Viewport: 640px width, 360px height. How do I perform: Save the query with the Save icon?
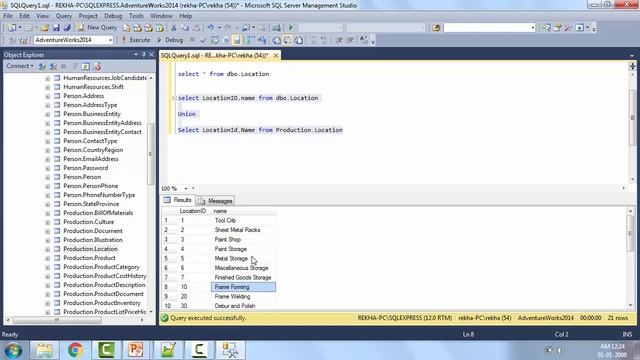56,28
